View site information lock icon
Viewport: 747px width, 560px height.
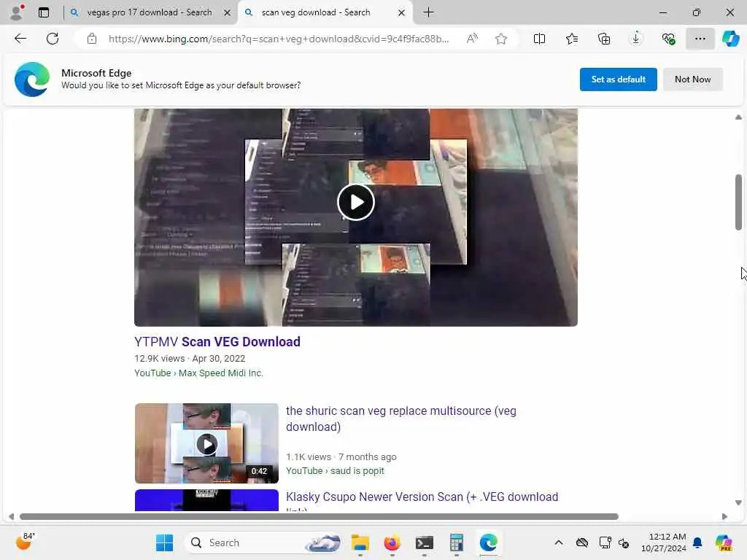pyautogui.click(x=92, y=39)
